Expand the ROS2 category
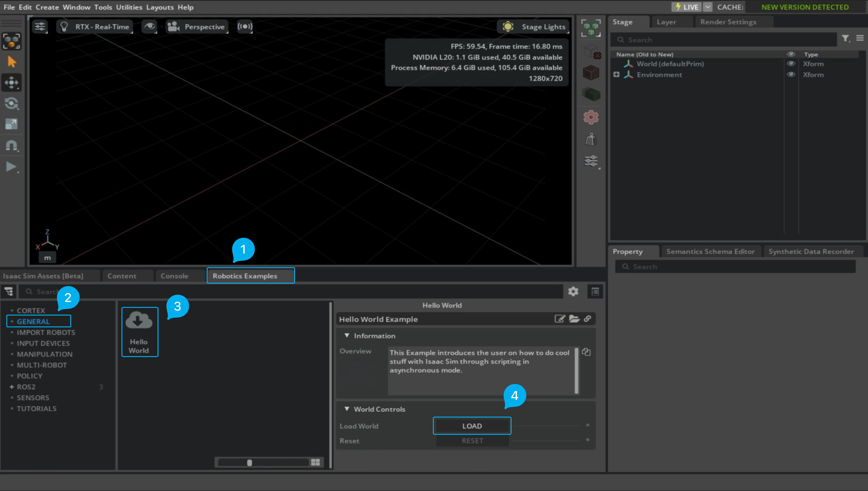Image resolution: width=868 pixels, height=491 pixels. coord(12,387)
